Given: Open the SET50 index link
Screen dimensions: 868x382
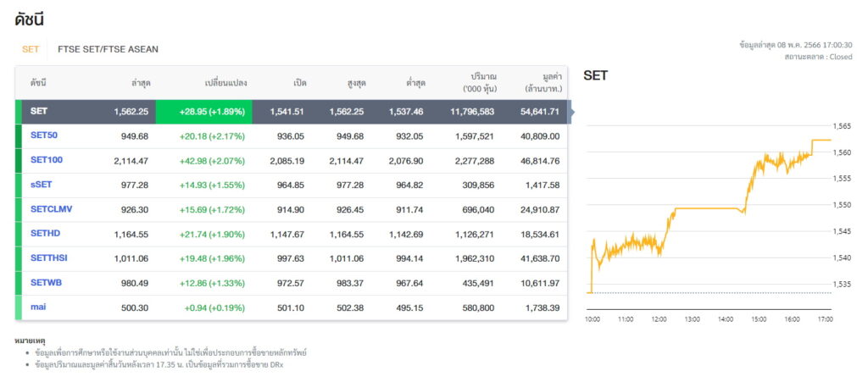Looking at the screenshot, I should [x=44, y=136].
